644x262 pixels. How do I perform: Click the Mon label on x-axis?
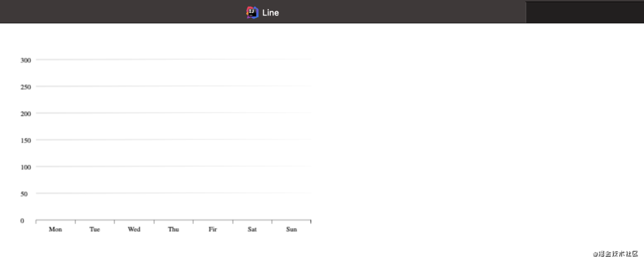coord(55,229)
